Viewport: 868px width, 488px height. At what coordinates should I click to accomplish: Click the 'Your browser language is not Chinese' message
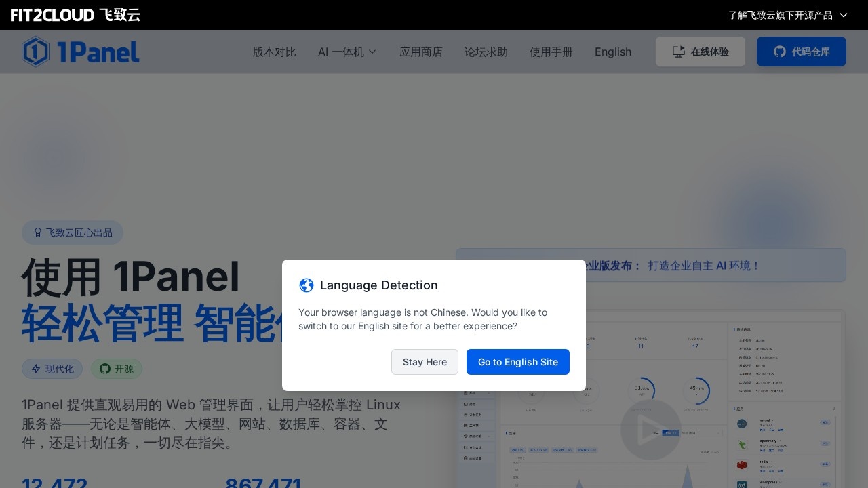pos(423,319)
